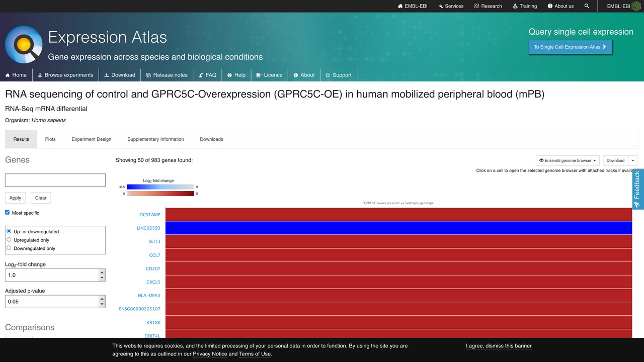
Task: Select the Results tab
Action: click(x=21, y=139)
